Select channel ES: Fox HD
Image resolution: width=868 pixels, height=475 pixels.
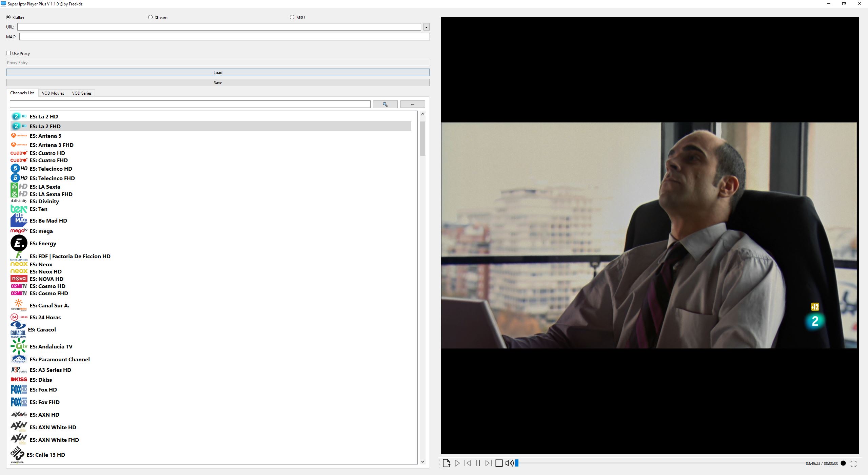[211, 389]
